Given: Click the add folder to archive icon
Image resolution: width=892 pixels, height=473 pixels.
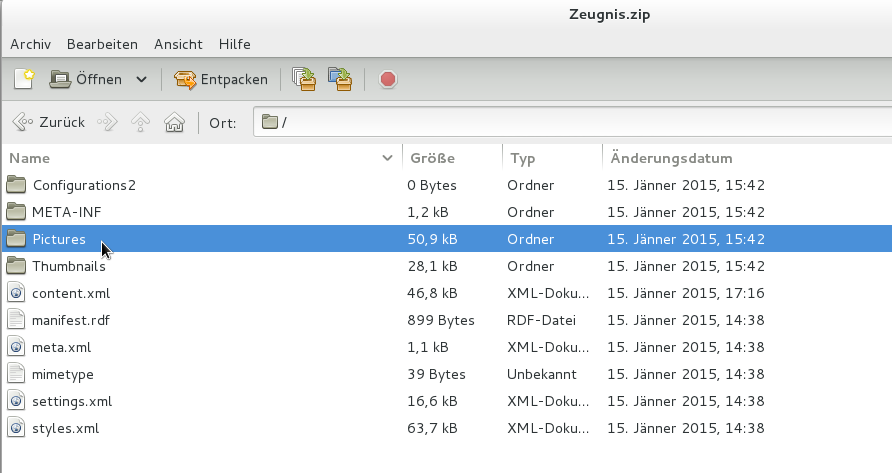Looking at the screenshot, I should point(340,79).
